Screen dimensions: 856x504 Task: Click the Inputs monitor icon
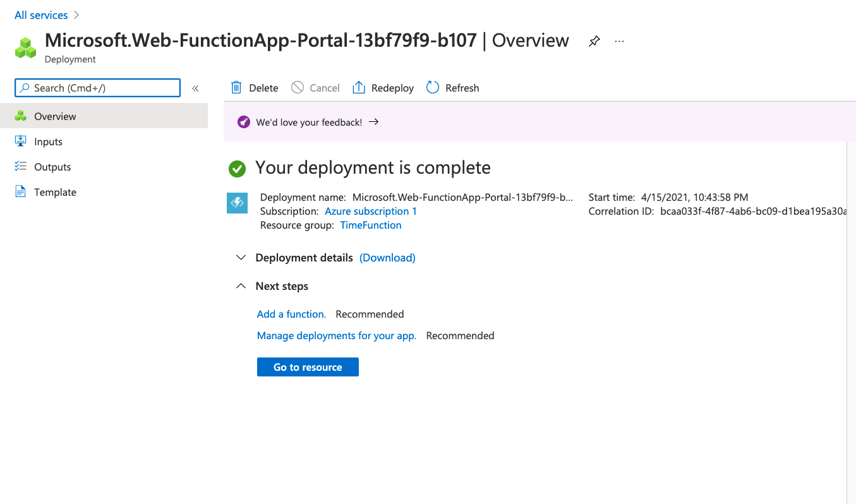pyautogui.click(x=21, y=141)
